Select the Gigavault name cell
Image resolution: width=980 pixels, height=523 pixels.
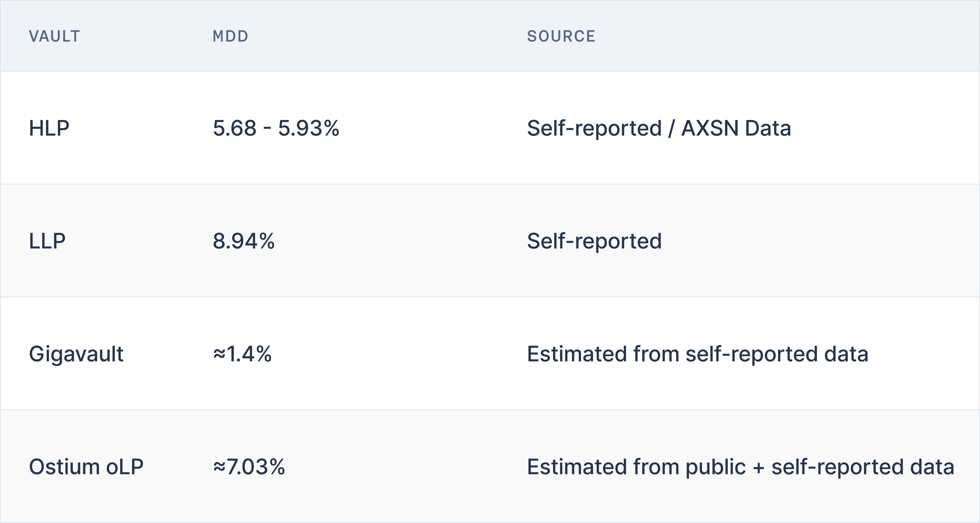pyautogui.click(x=76, y=354)
